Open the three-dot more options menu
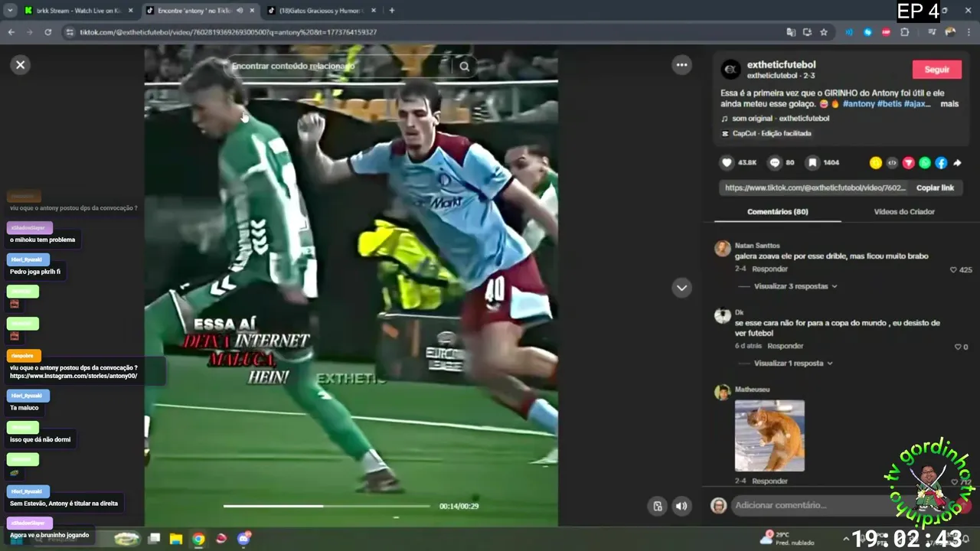Viewport: 980px width, 551px height. 681,65
